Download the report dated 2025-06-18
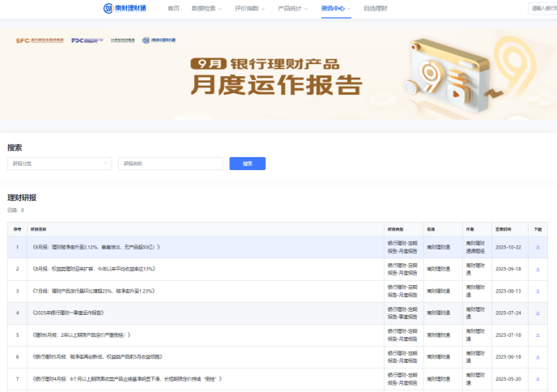This screenshot has height=392, width=557. point(538,356)
